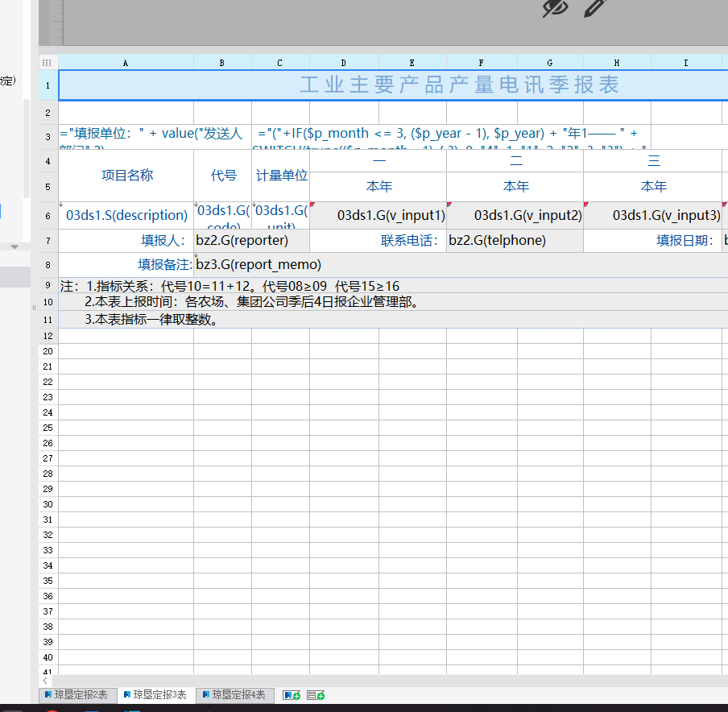The width and height of the screenshot is (728, 712).
Task: Switch to the 琼垦定报4表 sheet tab
Action: [x=234, y=695]
